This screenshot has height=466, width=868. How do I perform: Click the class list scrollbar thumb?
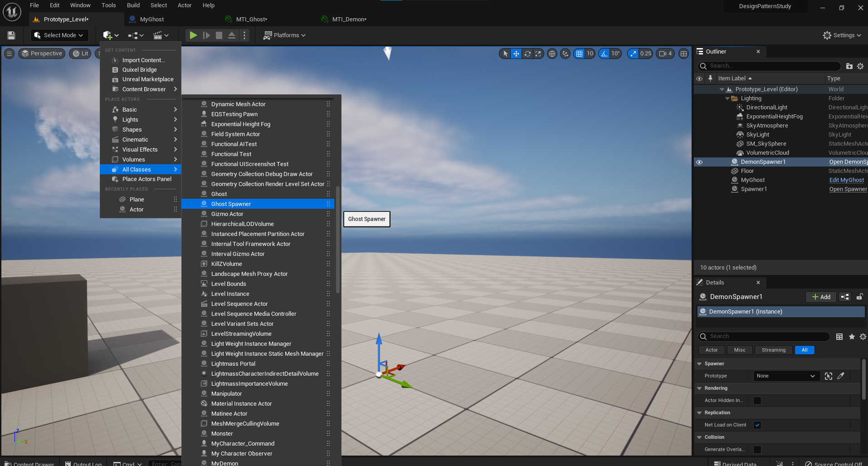(337, 240)
